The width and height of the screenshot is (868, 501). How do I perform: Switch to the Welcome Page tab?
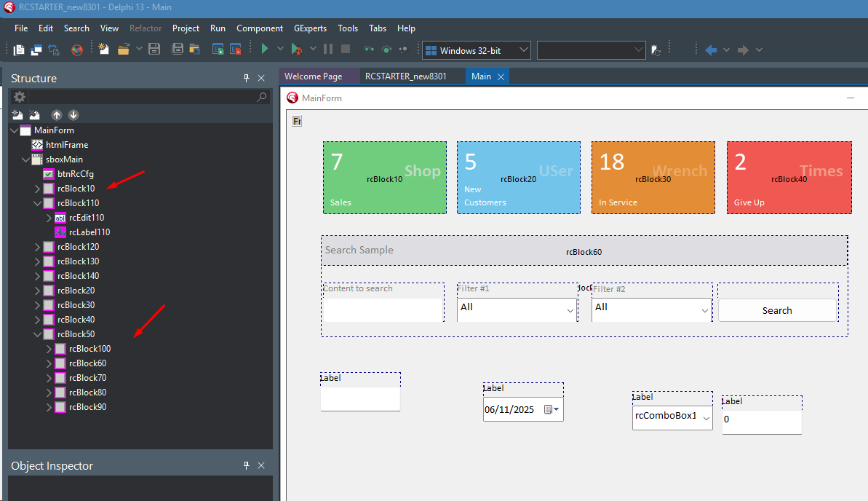point(313,76)
